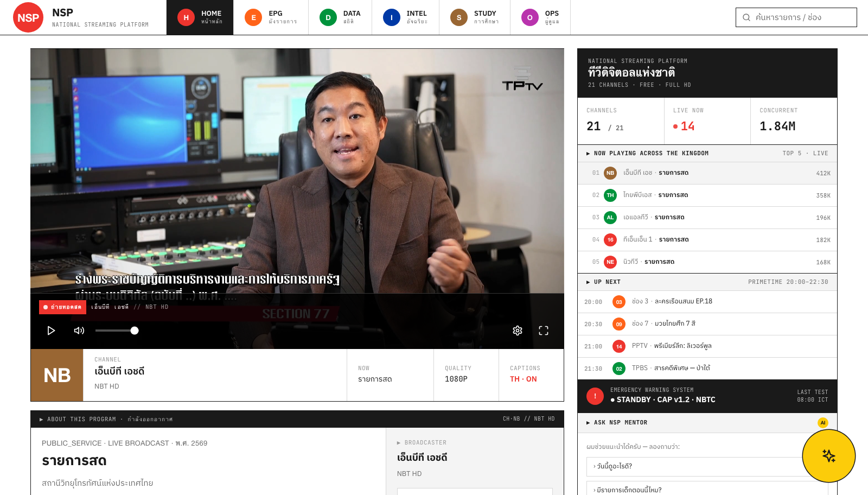The image size is (868, 495).
Task: Click PRIMETIME 20:00–22:30 label
Action: [788, 282]
